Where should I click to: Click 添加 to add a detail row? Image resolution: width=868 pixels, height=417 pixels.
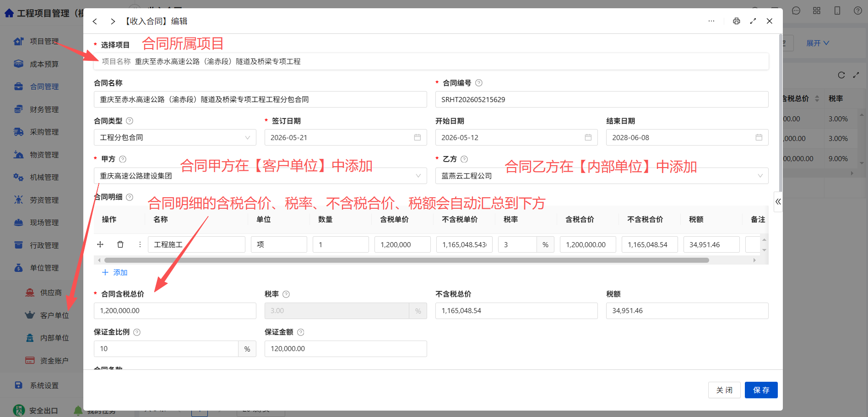114,272
